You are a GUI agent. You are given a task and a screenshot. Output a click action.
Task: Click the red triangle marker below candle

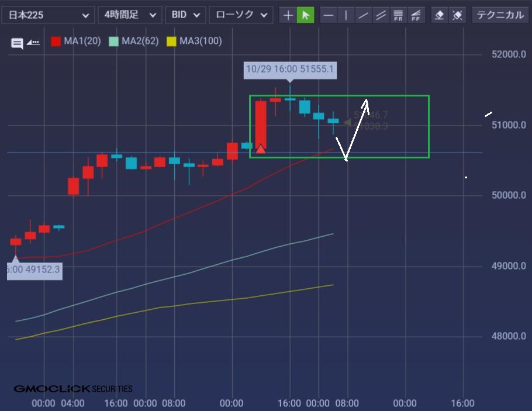[261, 149]
